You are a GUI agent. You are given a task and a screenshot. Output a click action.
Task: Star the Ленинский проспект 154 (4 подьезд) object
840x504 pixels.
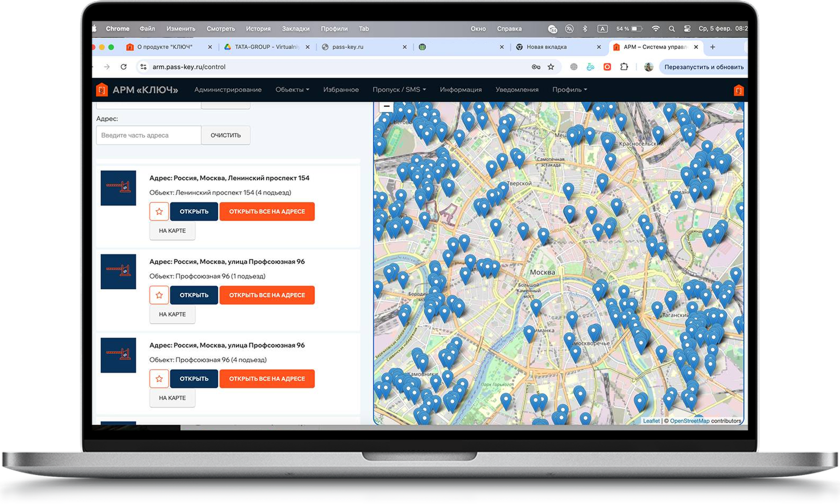[x=159, y=211]
